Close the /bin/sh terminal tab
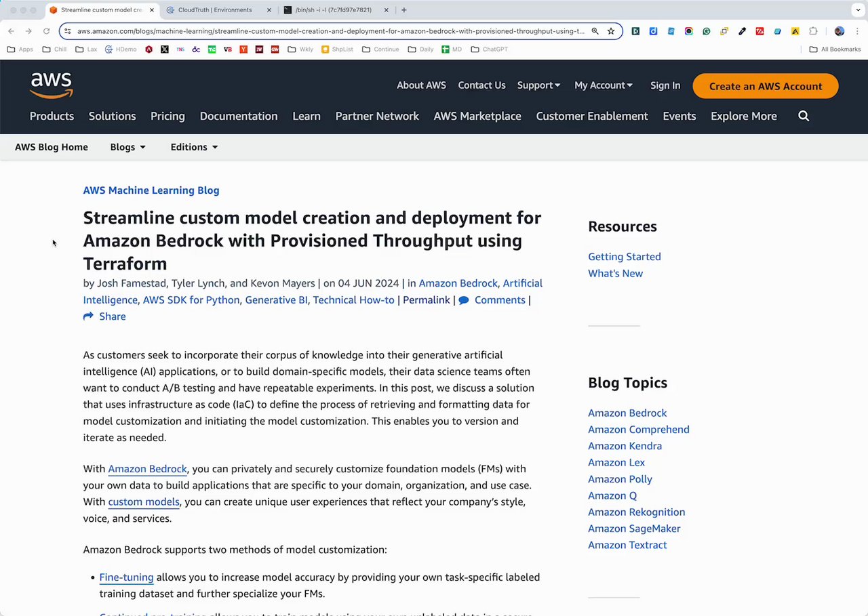The width and height of the screenshot is (868, 616). coord(387,10)
